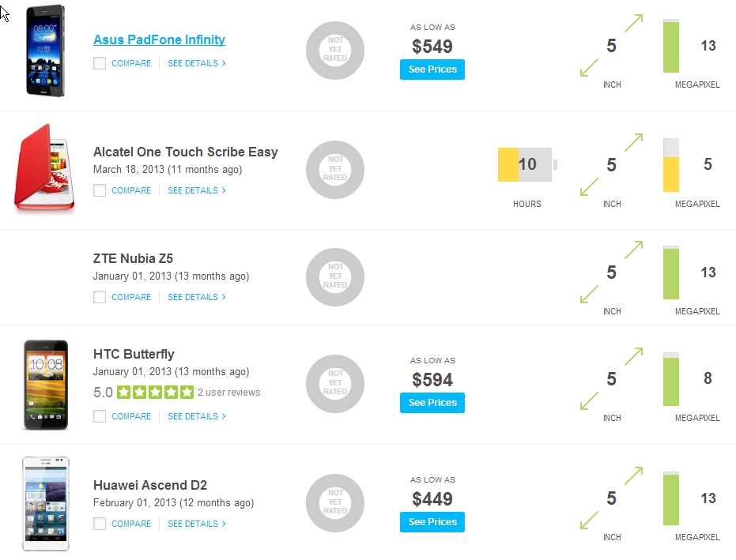Click the HTC Butterfly five-star rating
This screenshot has width=736, height=560.
coord(155,392)
